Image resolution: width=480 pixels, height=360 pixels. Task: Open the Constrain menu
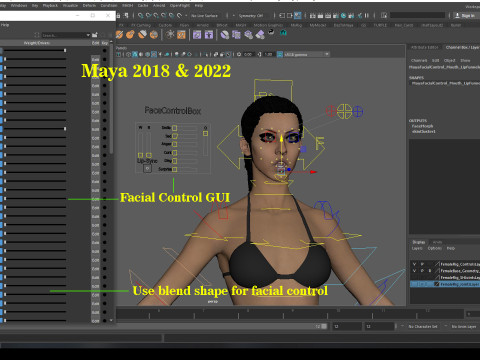[109, 5]
